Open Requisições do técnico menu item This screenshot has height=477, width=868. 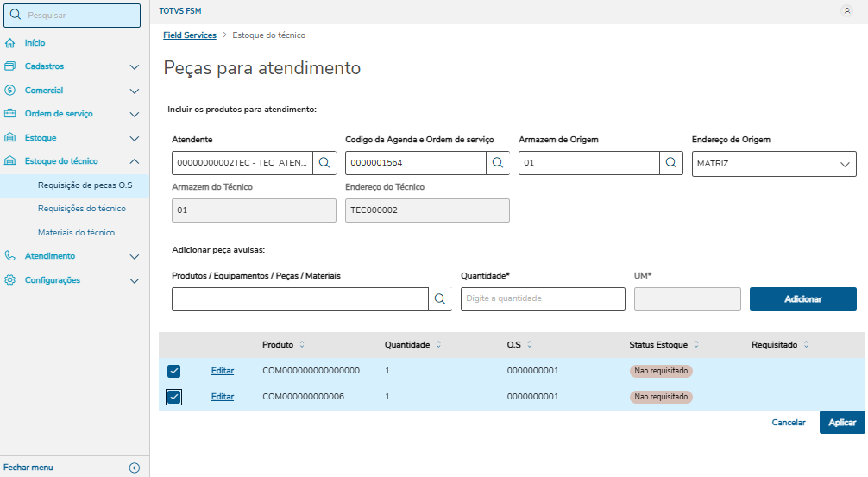82,209
